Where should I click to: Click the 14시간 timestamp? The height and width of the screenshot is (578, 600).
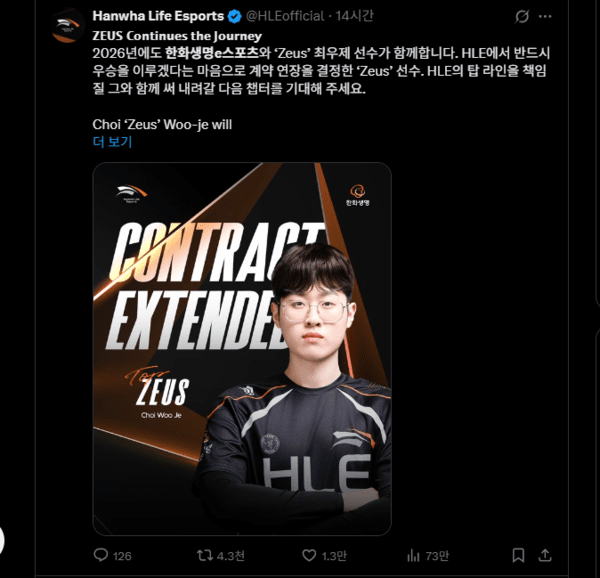(355, 16)
